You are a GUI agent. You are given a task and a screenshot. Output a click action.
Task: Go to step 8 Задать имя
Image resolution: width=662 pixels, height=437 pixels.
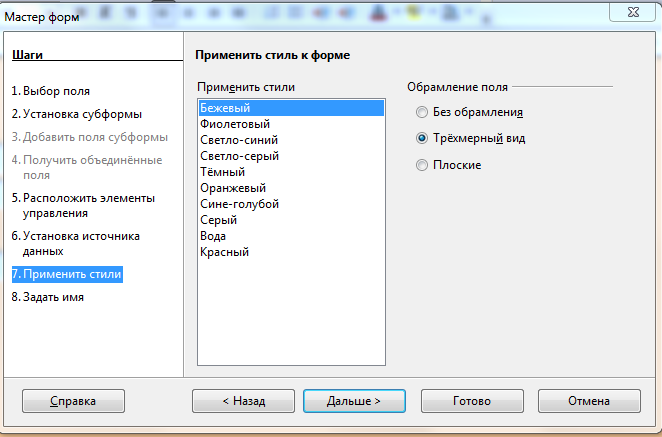(48, 297)
